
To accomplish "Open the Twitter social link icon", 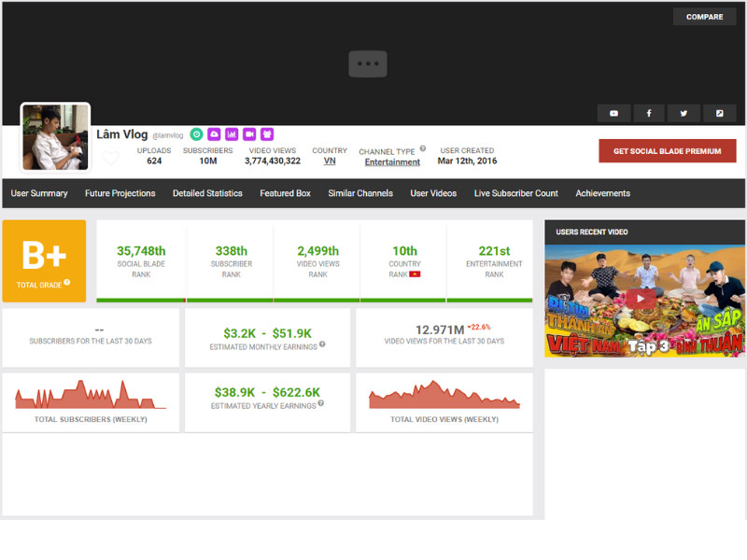I will 684,113.
